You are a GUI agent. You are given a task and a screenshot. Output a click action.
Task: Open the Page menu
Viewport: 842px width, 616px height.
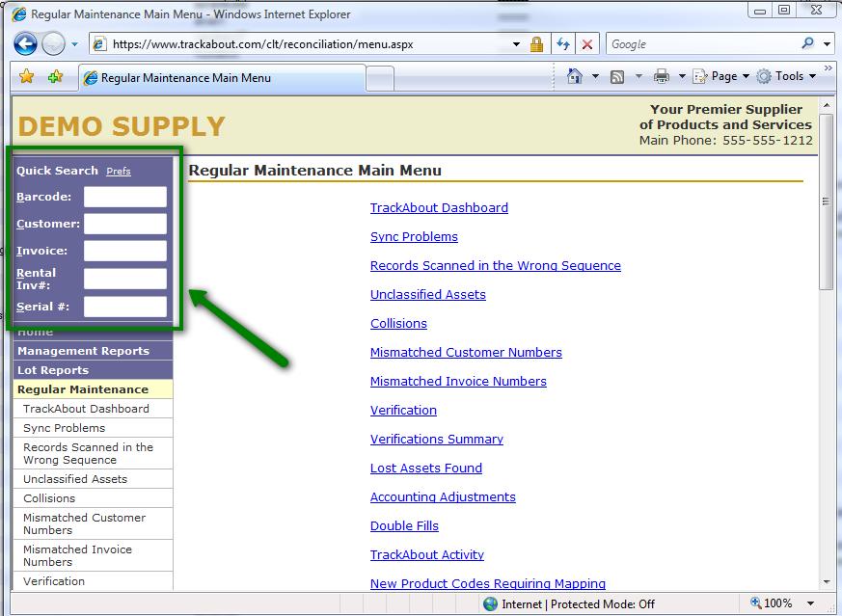(x=721, y=76)
